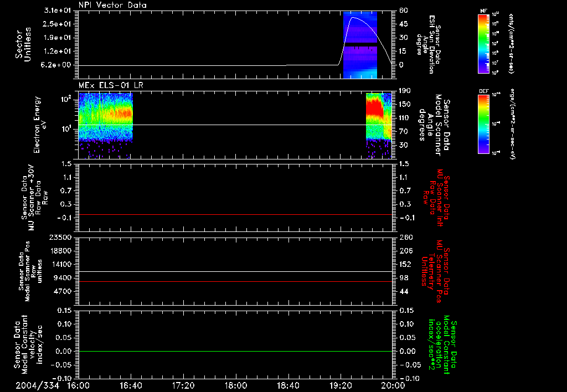Click the 16:00 time axis label
Image resolution: width=567 pixels, height=392 pixels.
tap(79, 385)
